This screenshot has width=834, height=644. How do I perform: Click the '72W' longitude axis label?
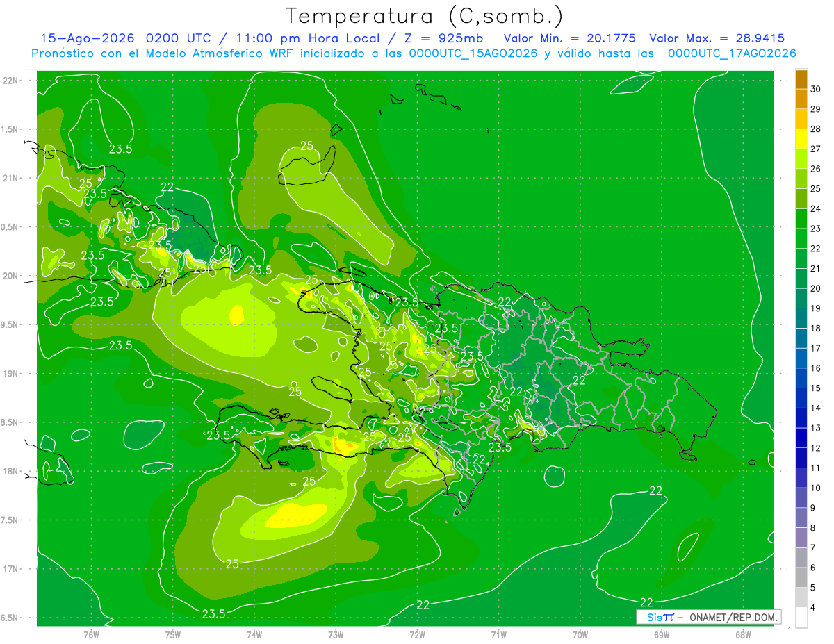coord(417,634)
